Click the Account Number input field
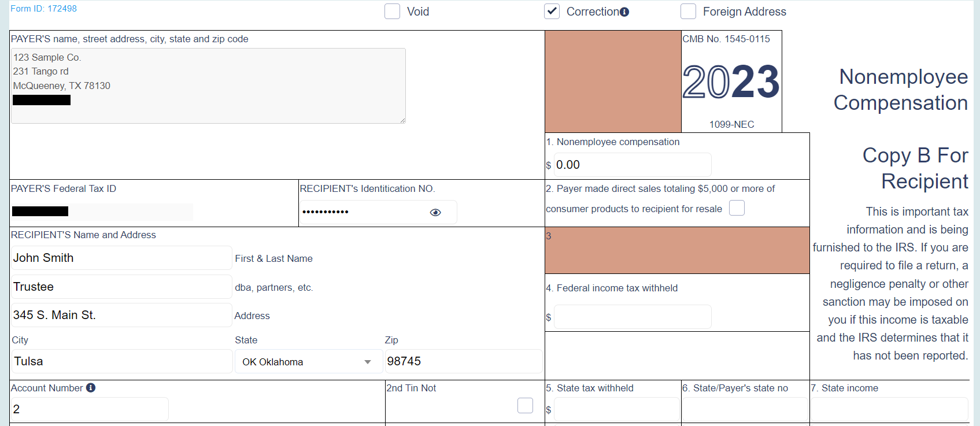Viewport: 980px width, 426px height. (90, 409)
